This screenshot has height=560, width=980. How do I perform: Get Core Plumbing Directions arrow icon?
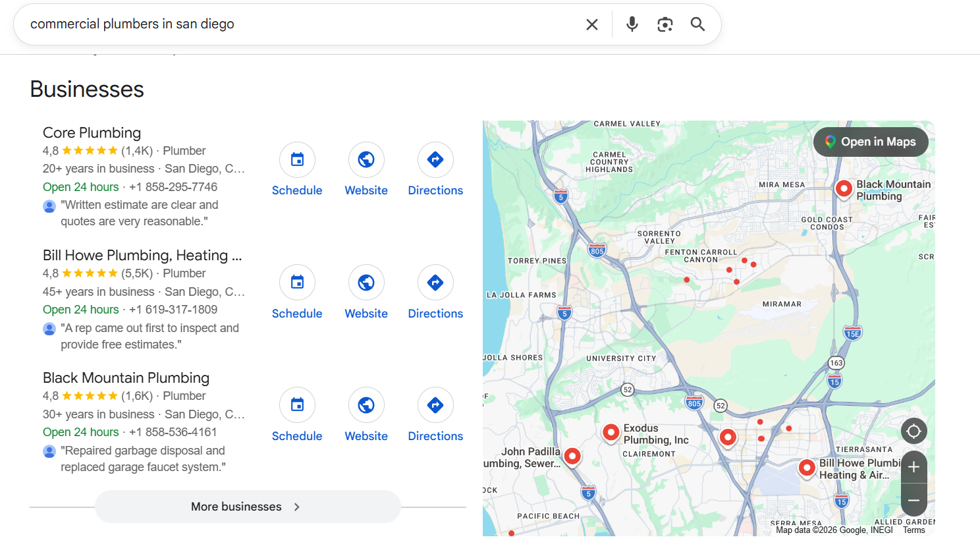pos(435,159)
